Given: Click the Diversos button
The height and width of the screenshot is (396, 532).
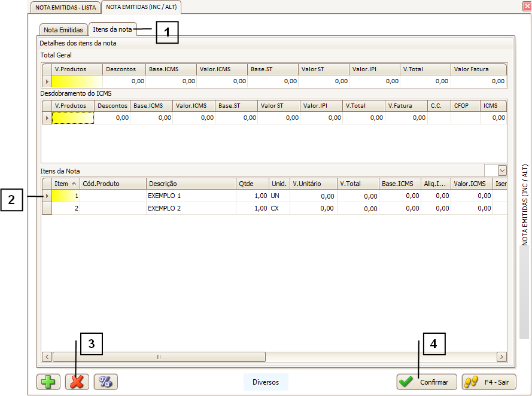Looking at the screenshot, I should (266, 382).
